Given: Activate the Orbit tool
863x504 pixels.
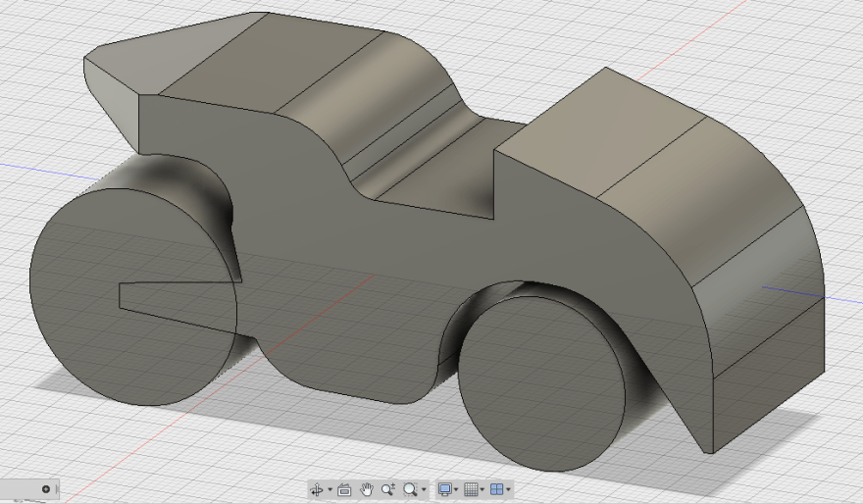Looking at the screenshot, I should tap(317, 488).
